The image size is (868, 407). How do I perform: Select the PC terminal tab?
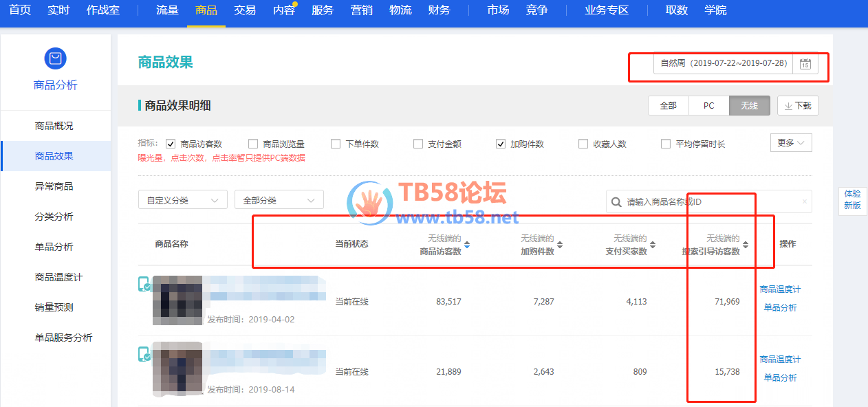pyautogui.click(x=708, y=106)
